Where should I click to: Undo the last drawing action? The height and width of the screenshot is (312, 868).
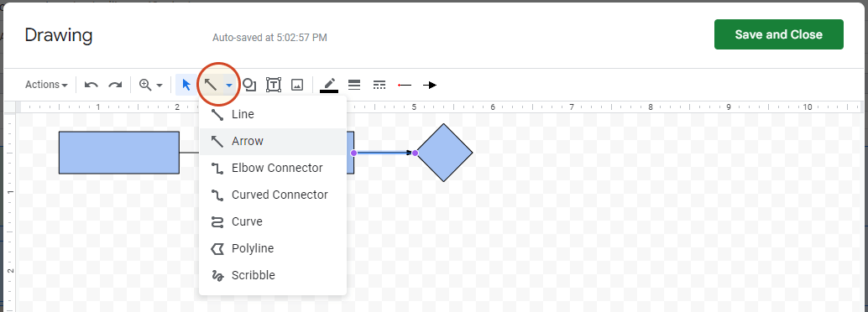pos(92,85)
